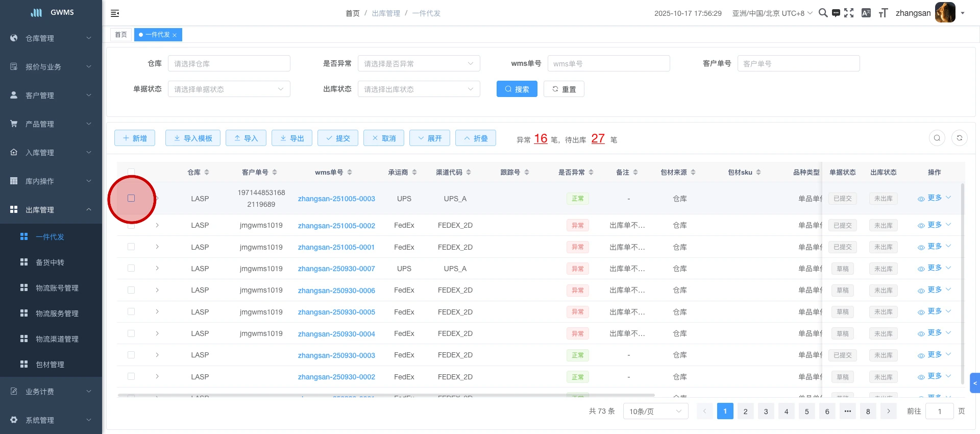This screenshot has height=434, width=980.
Task: Open the 是否异常 filter dropdown
Action: pyautogui.click(x=419, y=63)
